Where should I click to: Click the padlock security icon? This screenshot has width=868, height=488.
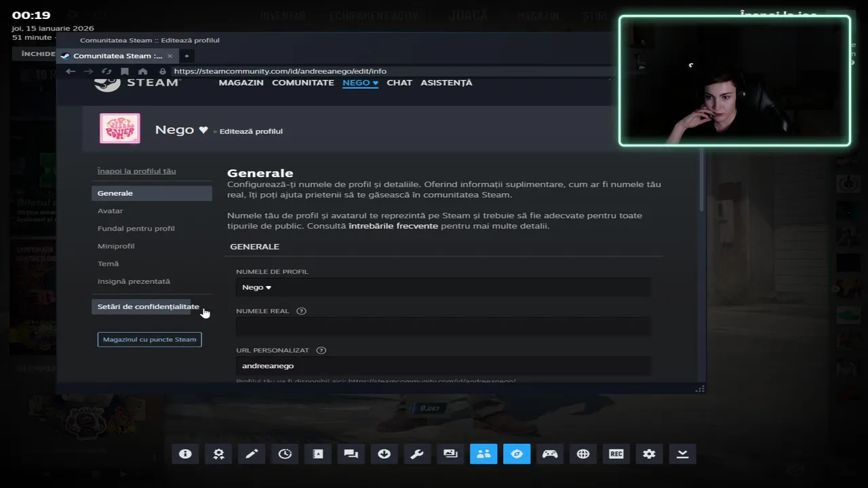[162, 71]
